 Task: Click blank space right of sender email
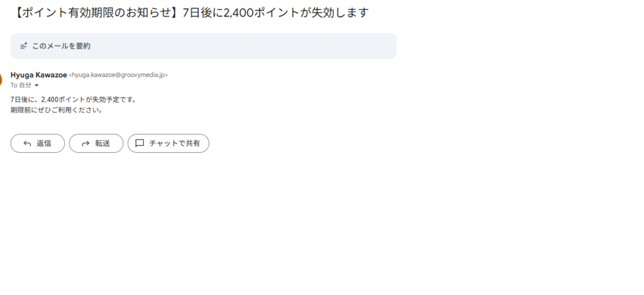click(x=287, y=75)
